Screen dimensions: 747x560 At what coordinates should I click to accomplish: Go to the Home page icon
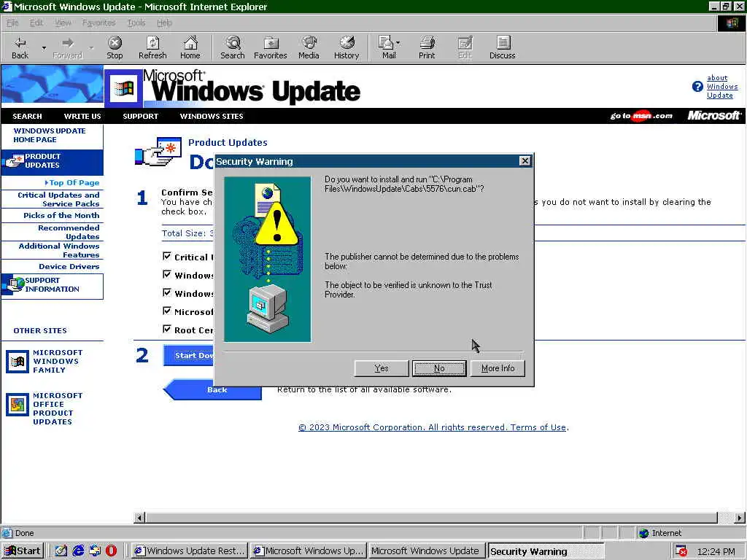[x=190, y=47]
